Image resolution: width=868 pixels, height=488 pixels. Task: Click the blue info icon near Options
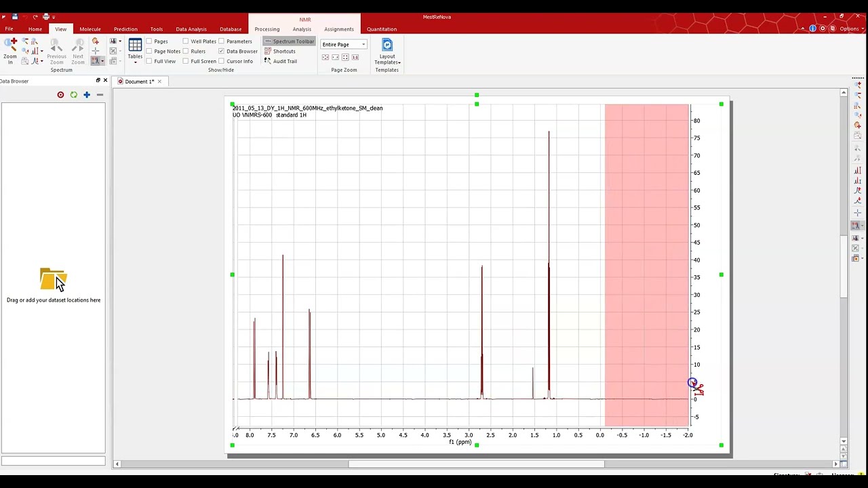tap(812, 28)
